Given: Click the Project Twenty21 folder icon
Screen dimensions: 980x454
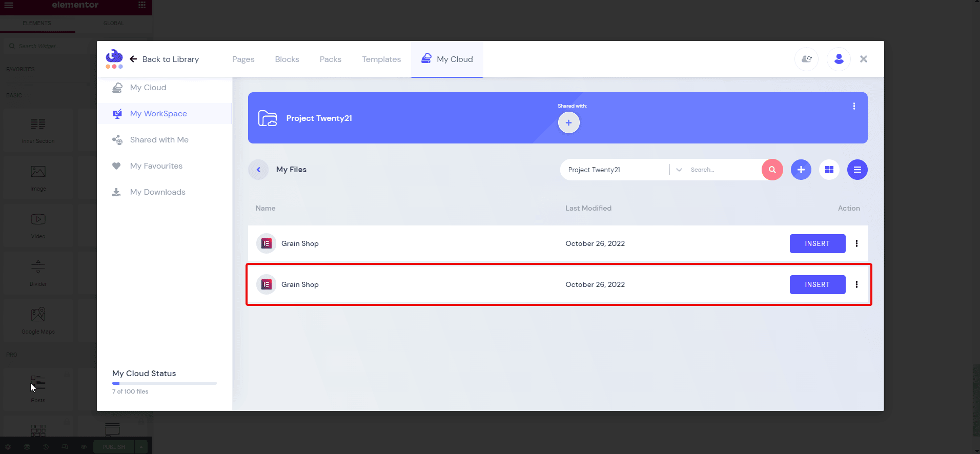Looking at the screenshot, I should [268, 118].
